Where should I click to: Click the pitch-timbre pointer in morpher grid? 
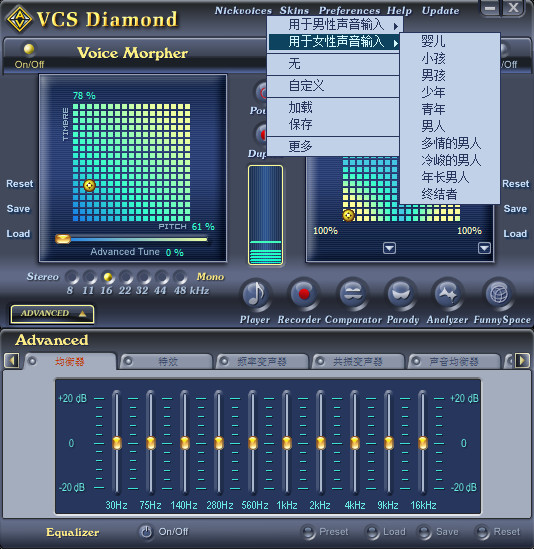pos(89,185)
